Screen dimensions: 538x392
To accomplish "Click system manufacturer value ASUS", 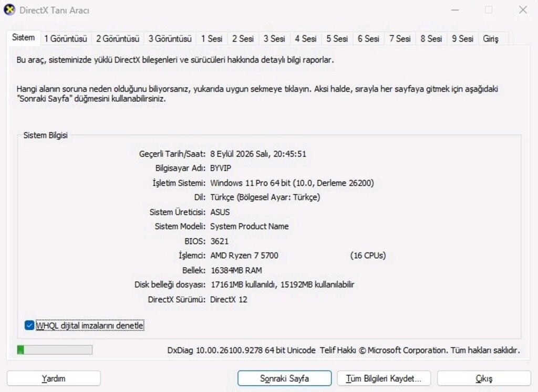I will [x=220, y=212].
